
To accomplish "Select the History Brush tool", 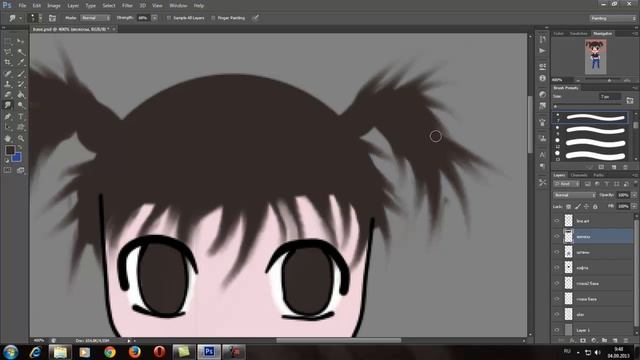I will point(21,84).
